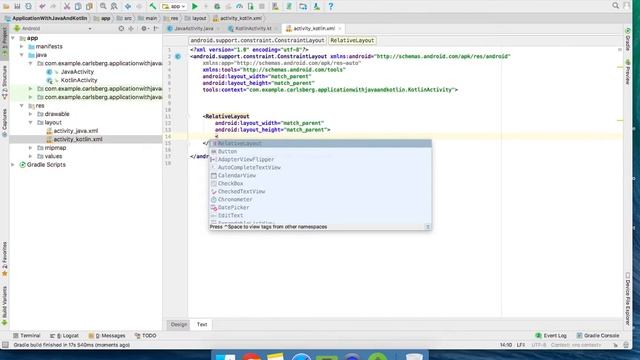
Task: Collapse the app module node
Action: tap(13, 38)
